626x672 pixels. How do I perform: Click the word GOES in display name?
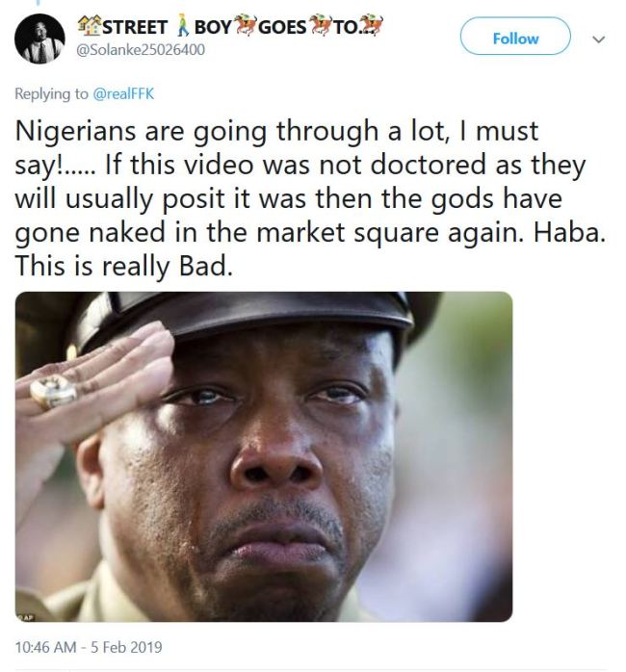[x=282, y=27]
